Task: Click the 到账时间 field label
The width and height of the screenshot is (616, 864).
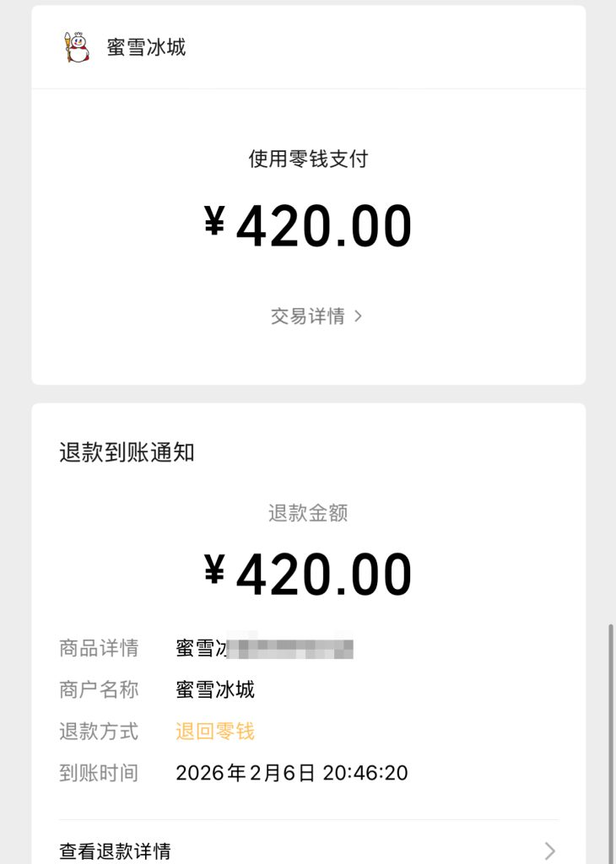Action: [99, 772]
